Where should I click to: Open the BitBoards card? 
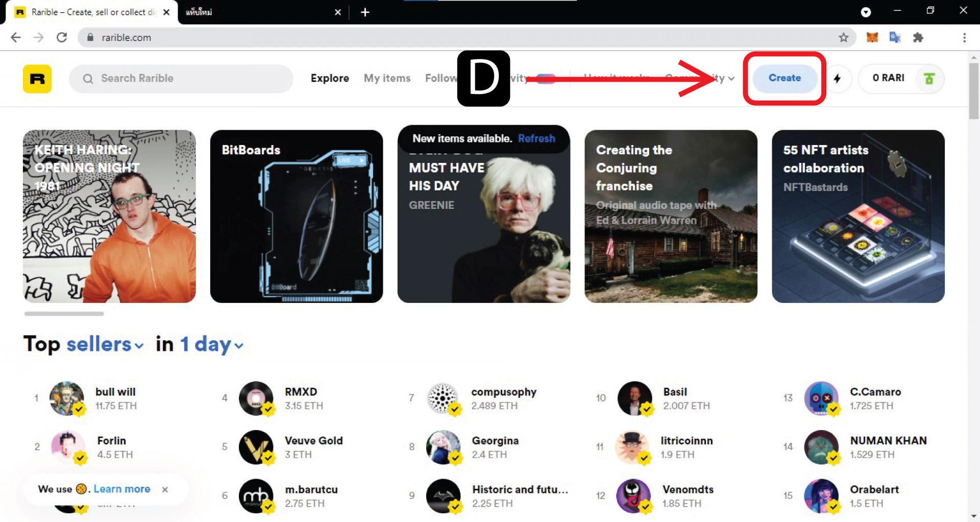coord(297,216)
